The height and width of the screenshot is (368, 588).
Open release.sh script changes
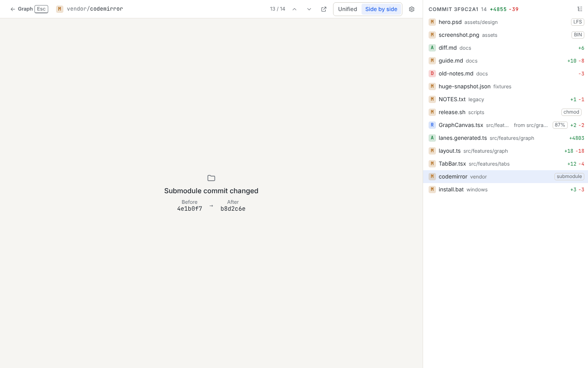tap(505, 112)
